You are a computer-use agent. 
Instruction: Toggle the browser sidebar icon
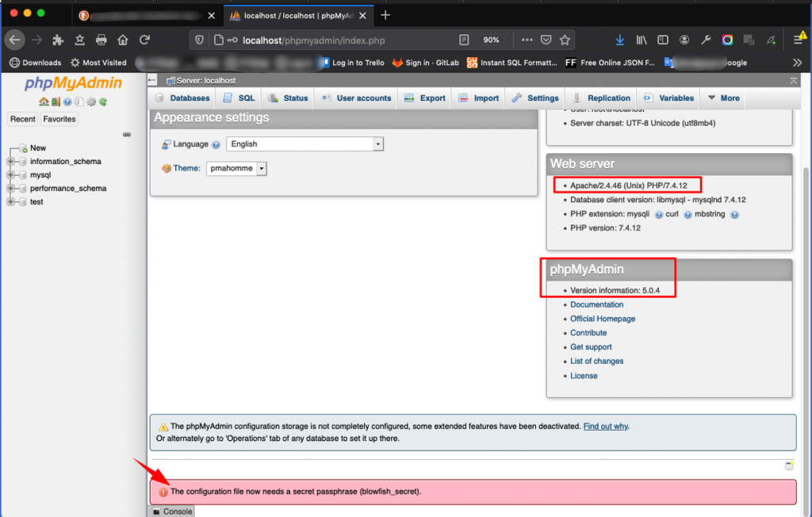pos(663,40)
